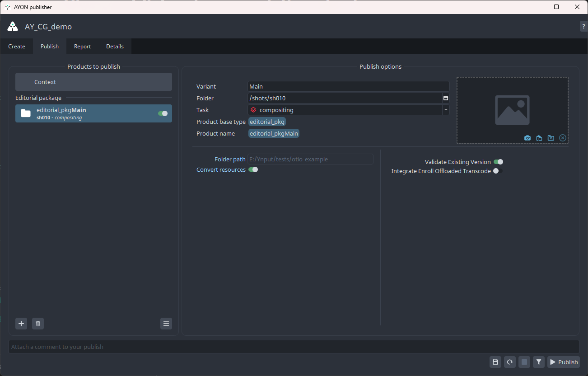Delete selected product with the trash icon

[x=38, y=324]
